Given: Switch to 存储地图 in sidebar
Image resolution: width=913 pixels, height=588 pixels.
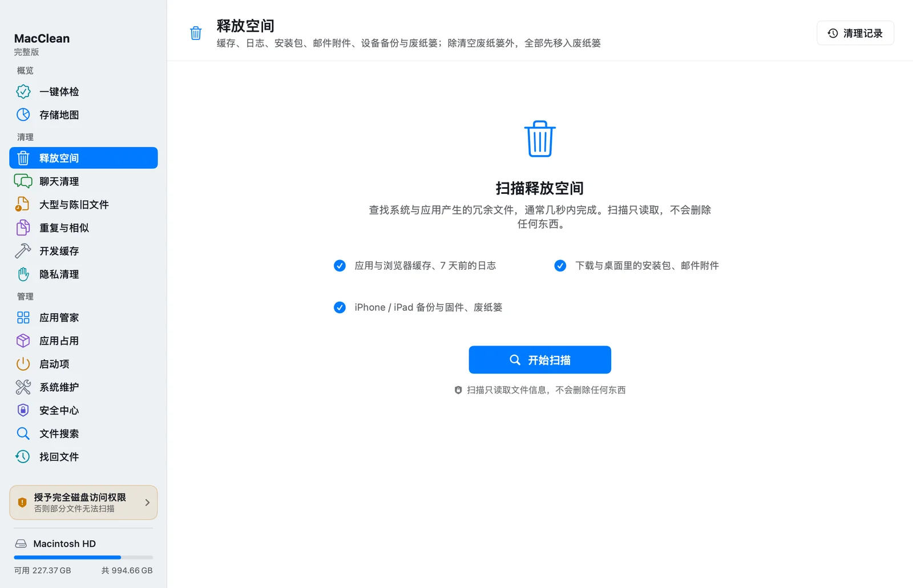Looking at the screenshot, I should coord(83,115).
